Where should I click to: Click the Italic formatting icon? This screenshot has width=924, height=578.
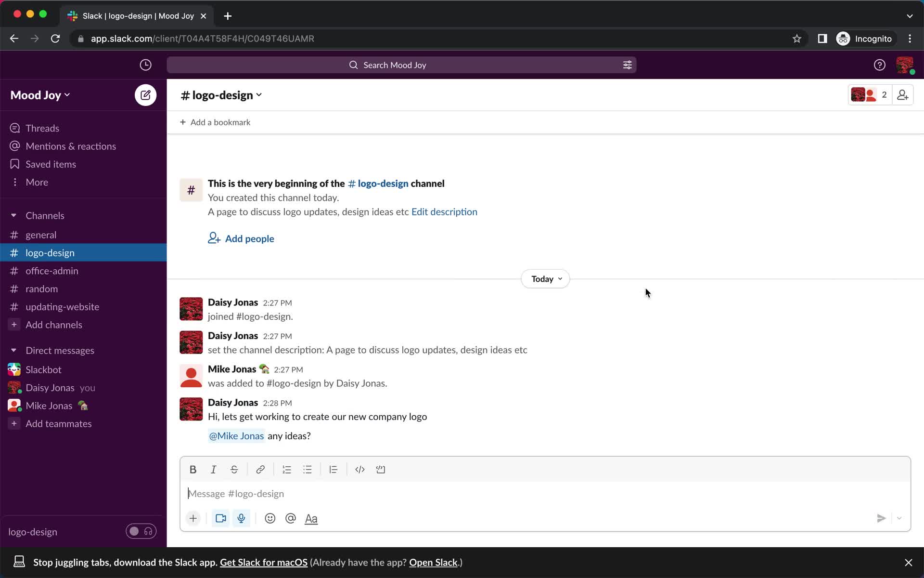pos(214,469)
